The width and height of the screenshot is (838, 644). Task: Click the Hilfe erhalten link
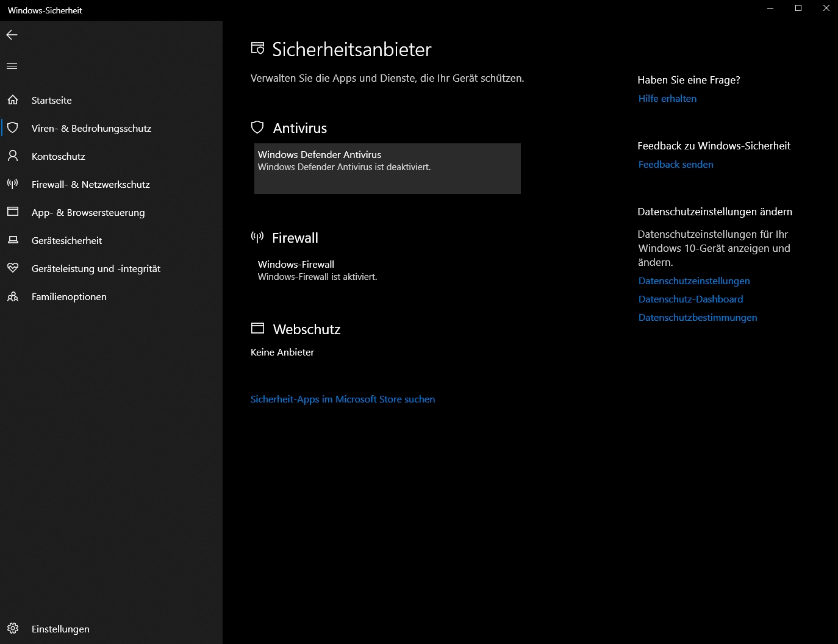(x=667, y=98)
